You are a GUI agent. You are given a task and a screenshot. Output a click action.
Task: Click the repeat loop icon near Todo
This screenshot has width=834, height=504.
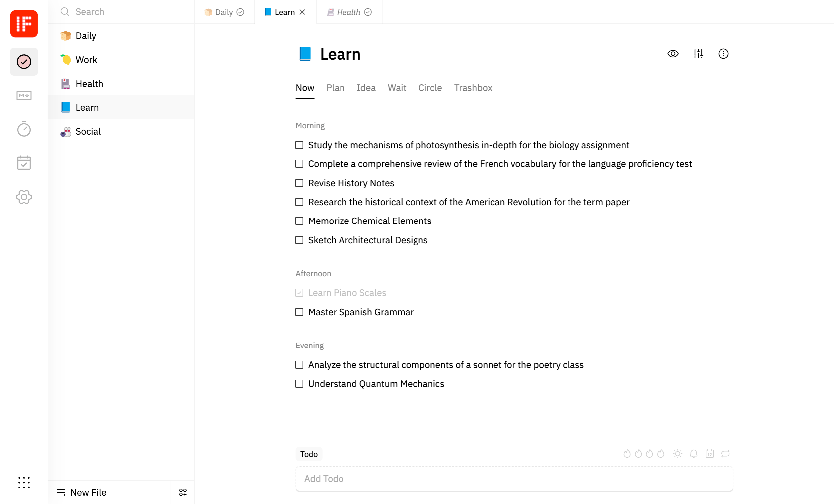point(725,454)
